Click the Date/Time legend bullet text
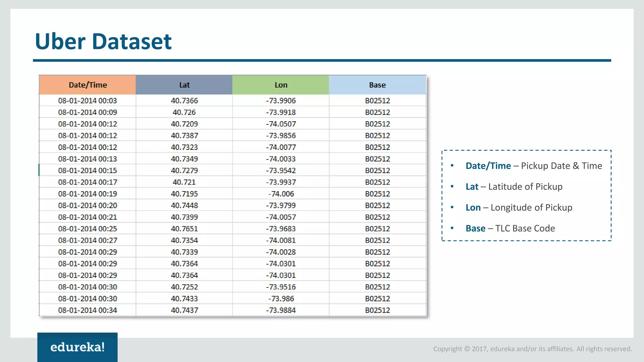Screen dimensions: 644x362 point(534,166)
